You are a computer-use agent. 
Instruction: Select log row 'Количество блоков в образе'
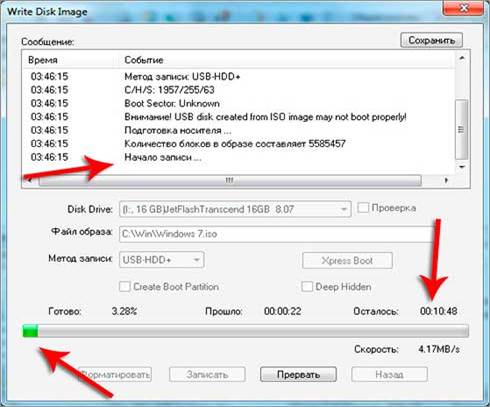[x=238, y=144]
